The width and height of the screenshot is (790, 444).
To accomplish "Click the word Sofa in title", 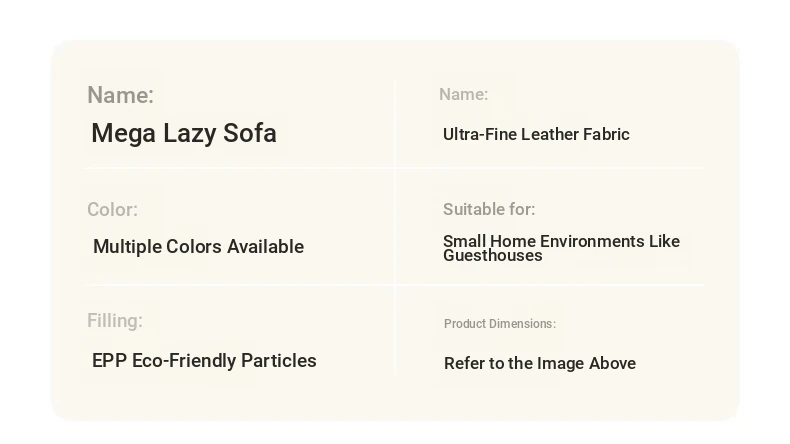I will [250, 134].
